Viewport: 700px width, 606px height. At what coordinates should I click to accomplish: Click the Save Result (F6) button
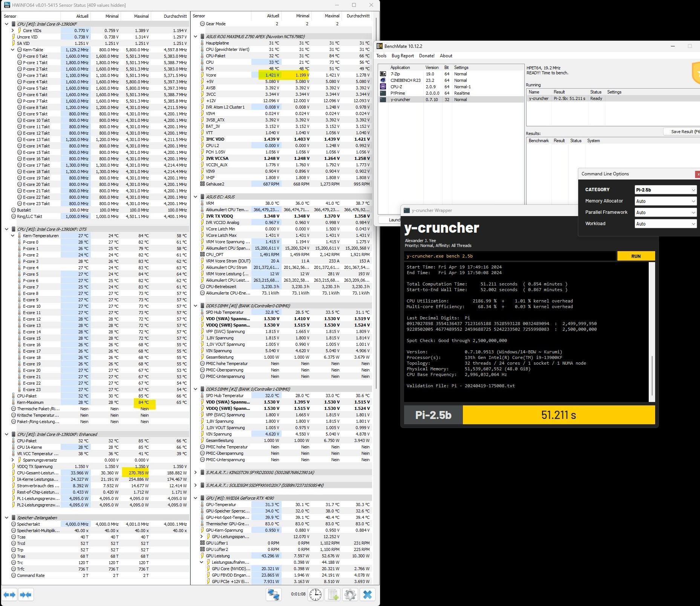pos(682,132)
